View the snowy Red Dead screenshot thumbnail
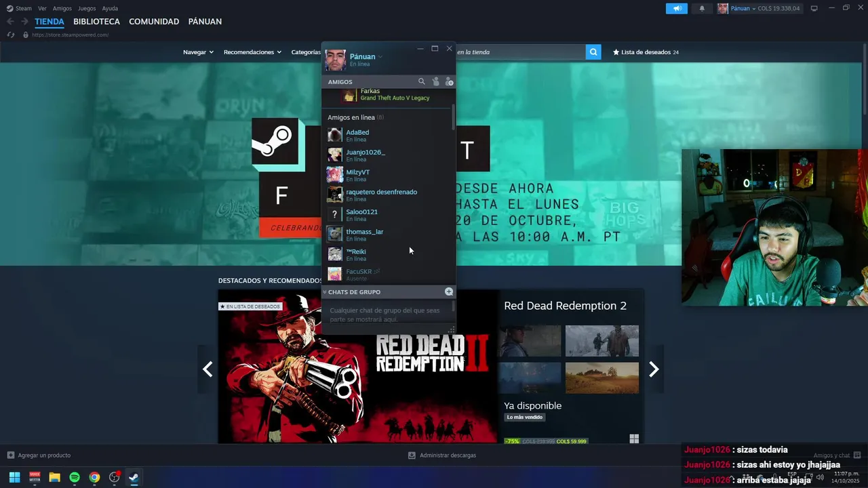Screen dimensions: 868x488 [602, 340]
